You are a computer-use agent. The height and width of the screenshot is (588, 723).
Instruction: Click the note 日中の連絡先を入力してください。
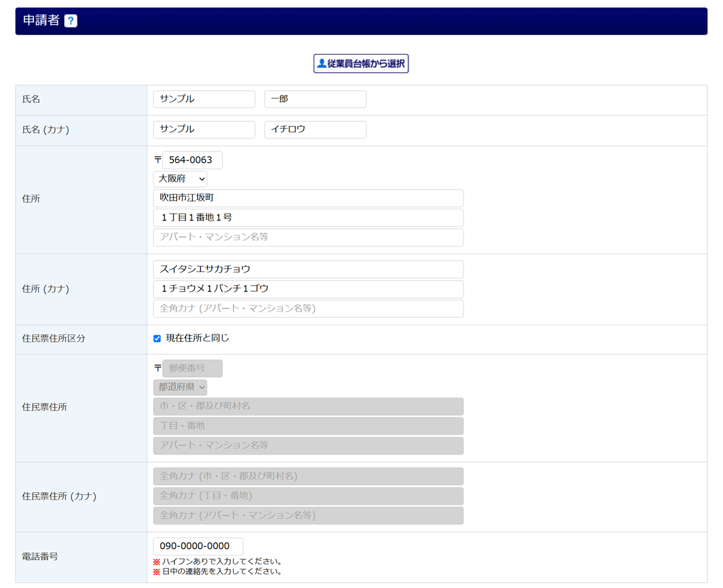point(223,572)
